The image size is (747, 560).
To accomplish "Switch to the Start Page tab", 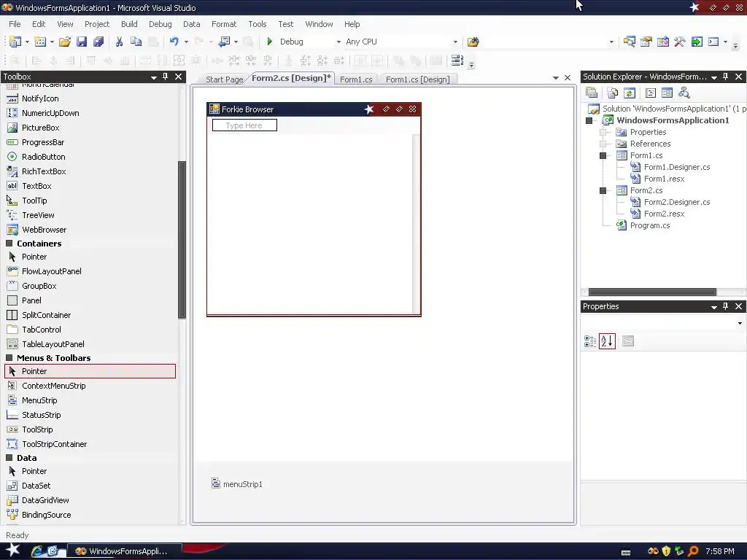I will (x=224, y=79).
